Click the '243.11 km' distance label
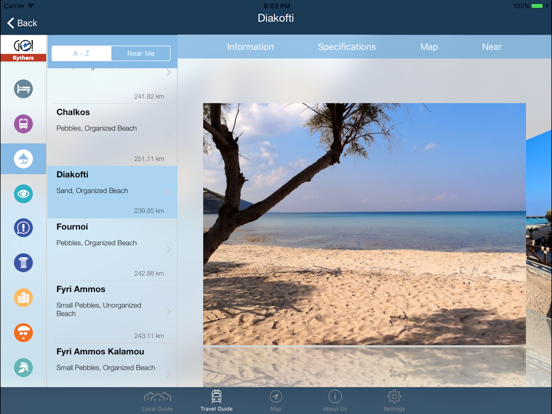The image size is (552, 414). [149, 336]
